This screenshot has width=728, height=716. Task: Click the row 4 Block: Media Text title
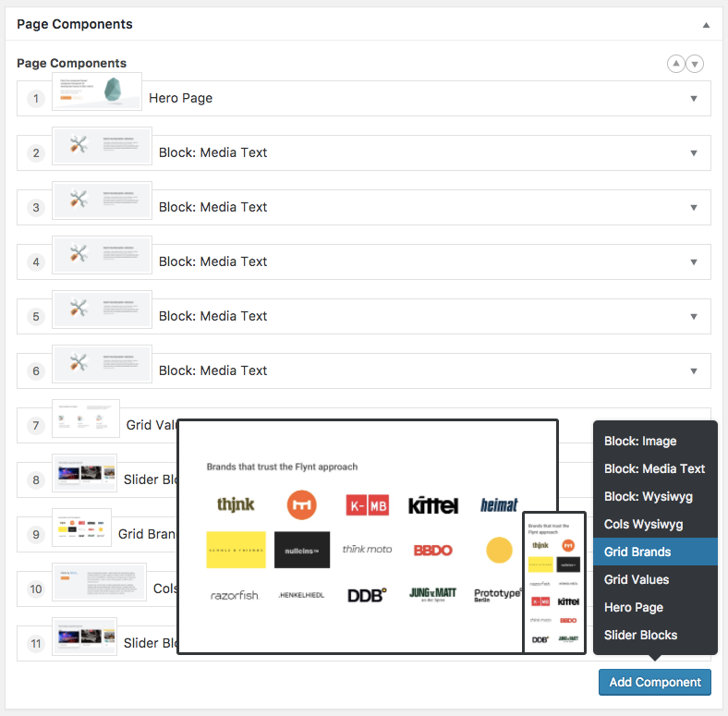coord(212,261)
